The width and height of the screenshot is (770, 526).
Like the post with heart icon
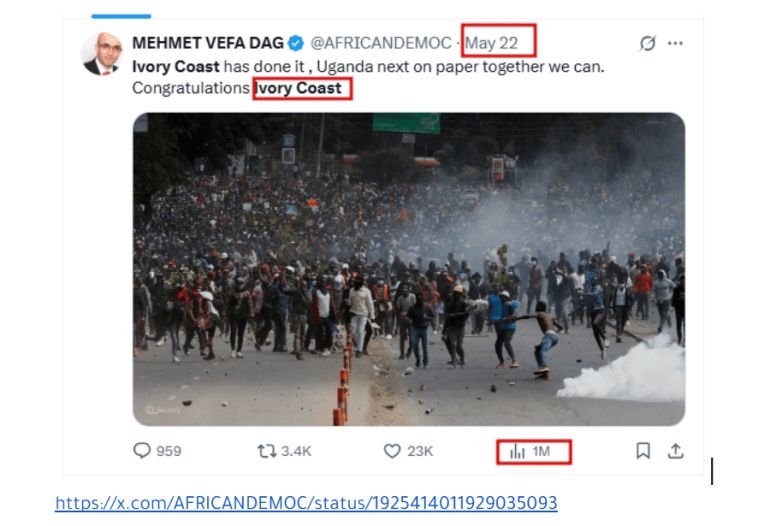[x=392, y=451]
